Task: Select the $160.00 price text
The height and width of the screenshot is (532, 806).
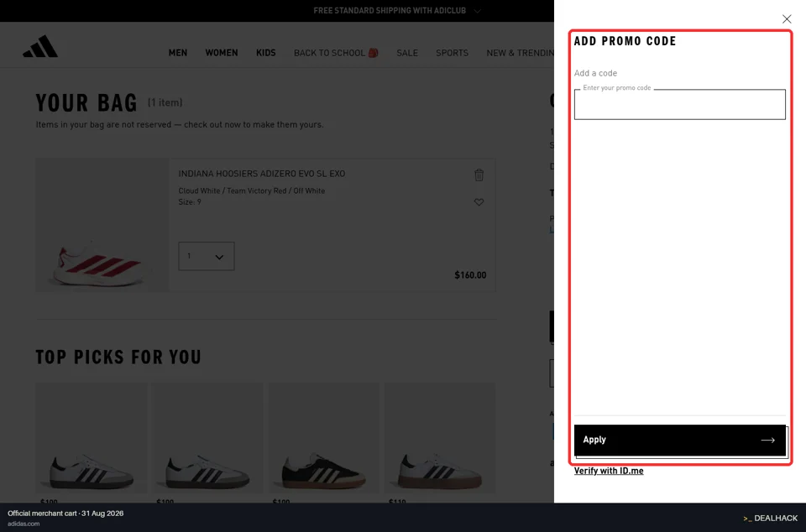Action: point(470,275)
